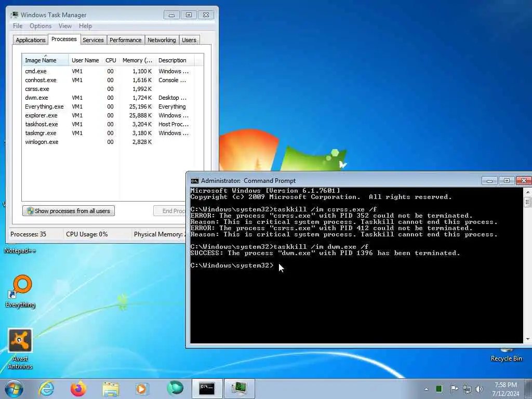The height and width of the screenshot is (399, 532).
Task: Click CPU Usage: 0% in status bar
Action: coord(87,234)
